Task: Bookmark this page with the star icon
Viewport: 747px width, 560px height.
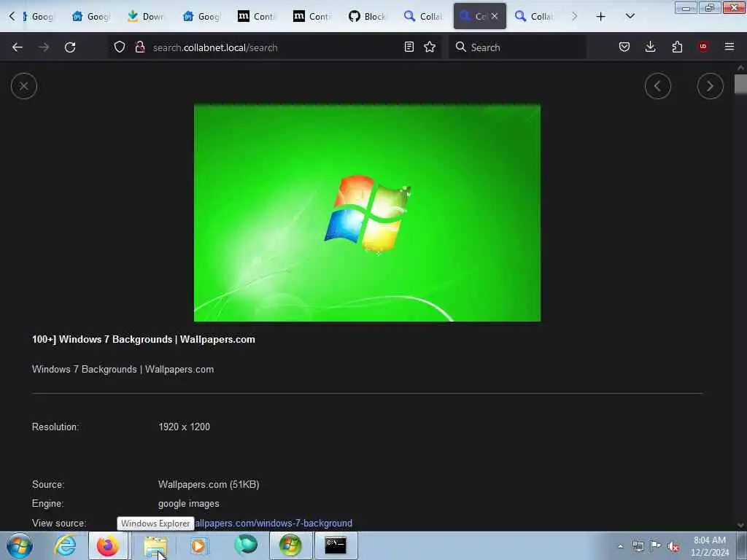Action: (x=430, y=47)
